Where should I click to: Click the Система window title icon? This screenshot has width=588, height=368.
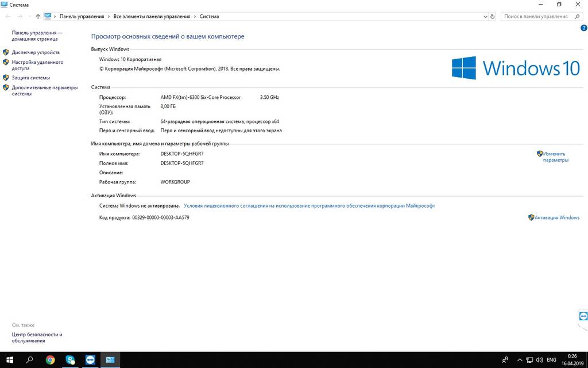coord(4,5)
